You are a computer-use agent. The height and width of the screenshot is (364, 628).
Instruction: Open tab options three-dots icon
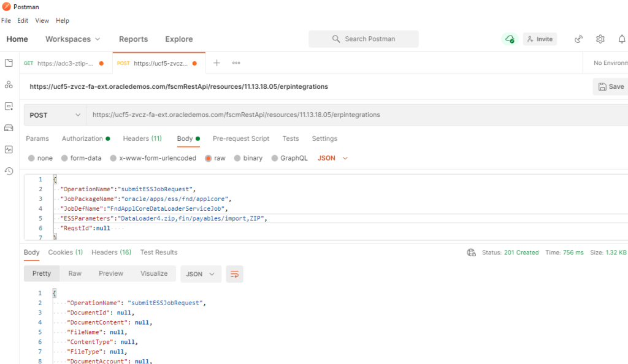(x=236, y=63)
